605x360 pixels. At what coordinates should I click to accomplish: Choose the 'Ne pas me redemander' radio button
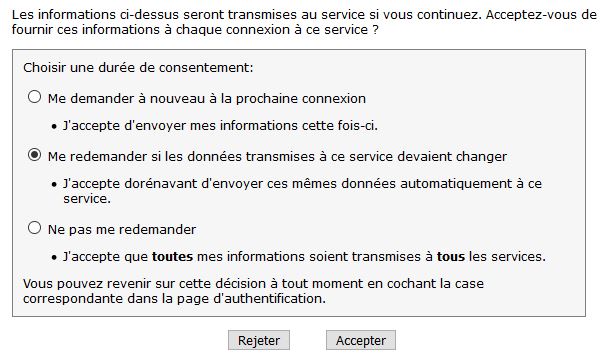pyautogui.click(x=34, y=228)
